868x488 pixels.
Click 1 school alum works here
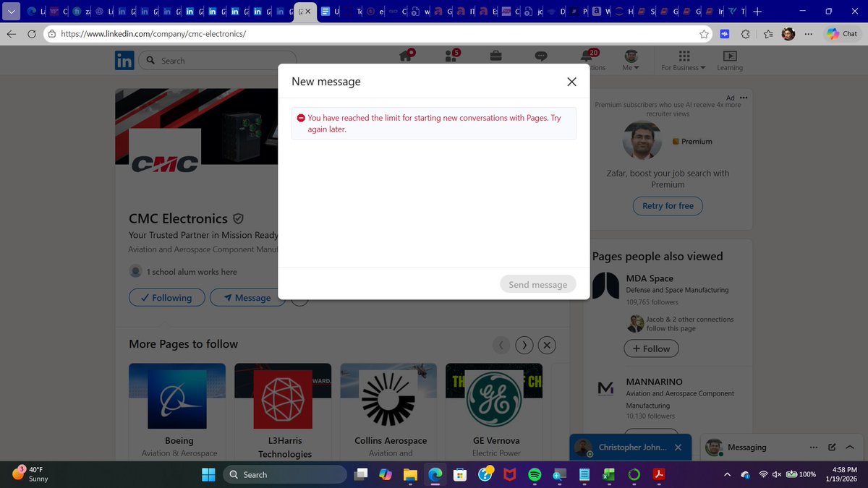192,272
